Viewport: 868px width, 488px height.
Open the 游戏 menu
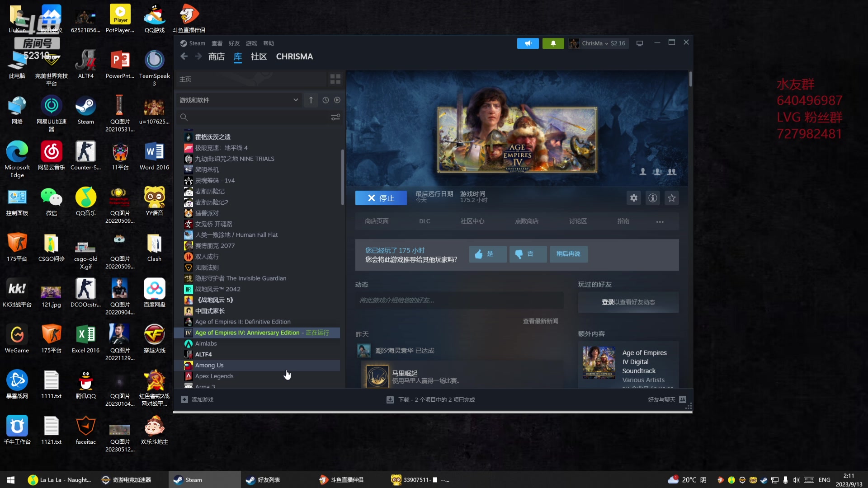pyautogui.click(x=251, y=43)
